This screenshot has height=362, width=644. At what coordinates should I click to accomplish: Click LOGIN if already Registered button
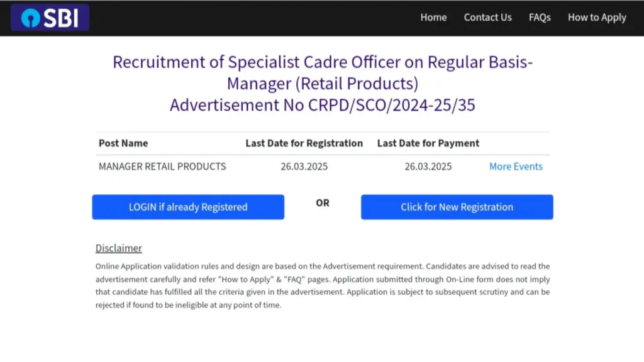pyautogui.click(x=188, y=207)
